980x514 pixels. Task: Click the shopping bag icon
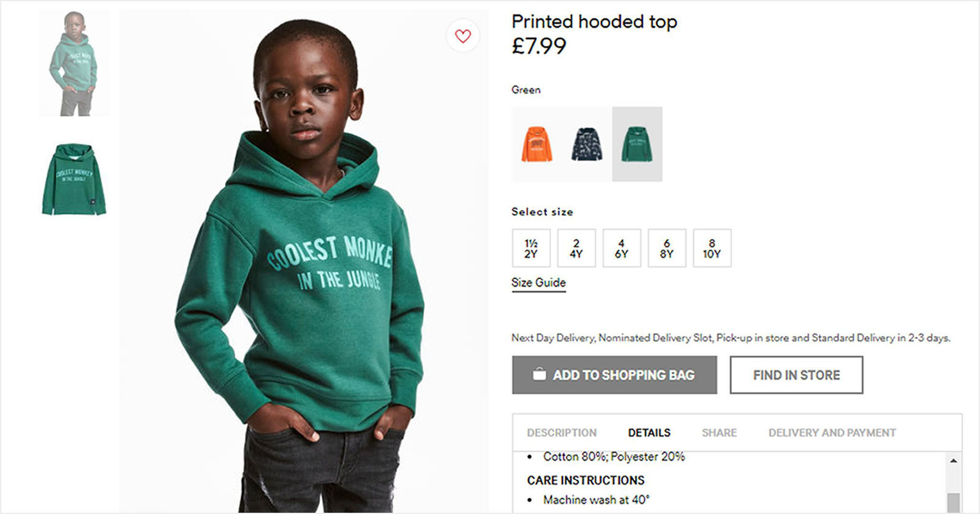coord(539,374)
